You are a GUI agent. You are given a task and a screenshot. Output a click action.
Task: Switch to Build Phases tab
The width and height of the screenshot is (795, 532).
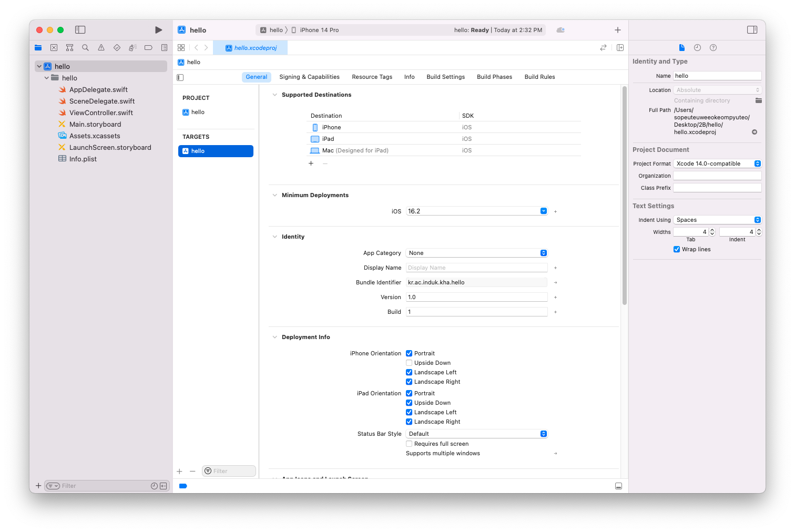494,77
